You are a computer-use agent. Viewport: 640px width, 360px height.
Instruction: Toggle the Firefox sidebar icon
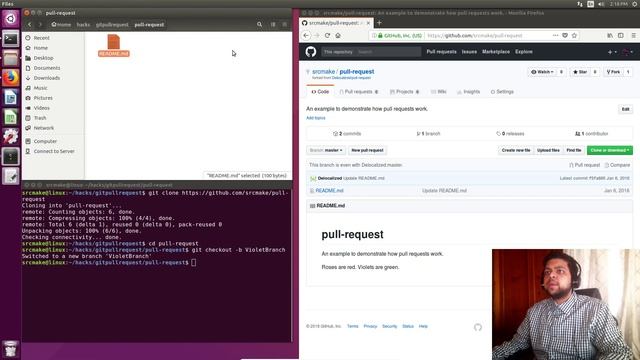(x=621, y=36)
